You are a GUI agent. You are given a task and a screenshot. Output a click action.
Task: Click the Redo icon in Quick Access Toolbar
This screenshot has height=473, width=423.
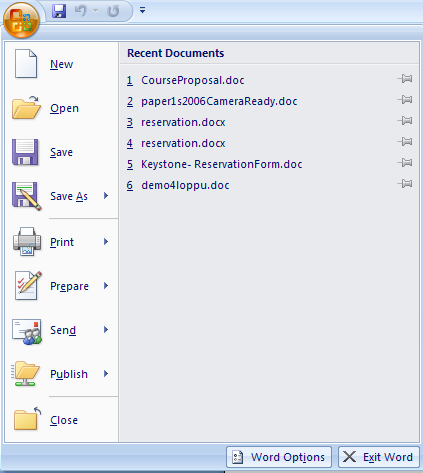click(113, 11)
